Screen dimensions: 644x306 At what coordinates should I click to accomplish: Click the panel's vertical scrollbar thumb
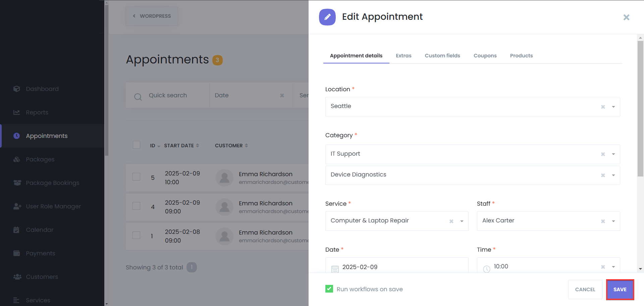640,107
